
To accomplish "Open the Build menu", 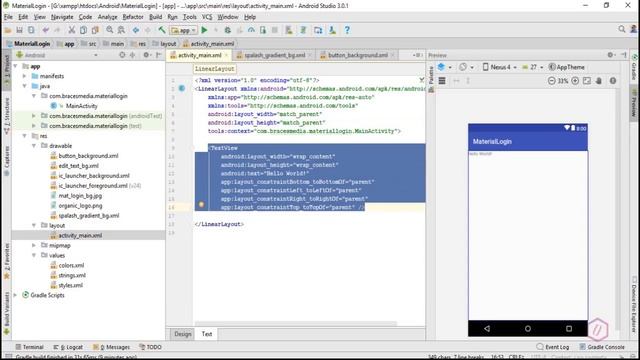I will coord(156,17).
